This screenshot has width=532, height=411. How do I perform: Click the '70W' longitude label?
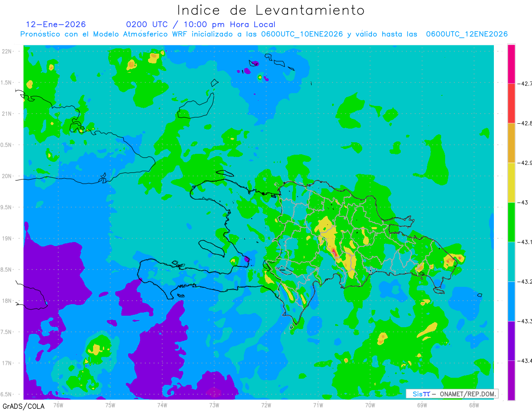click(x=370, y=405)
